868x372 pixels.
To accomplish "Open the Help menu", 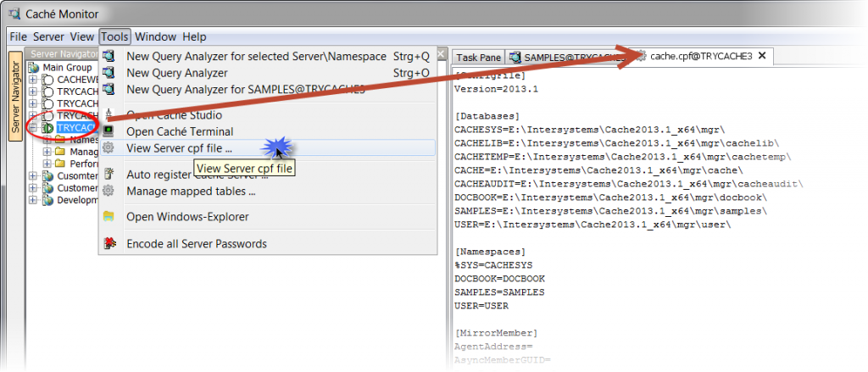I will (x=194, y=37).
